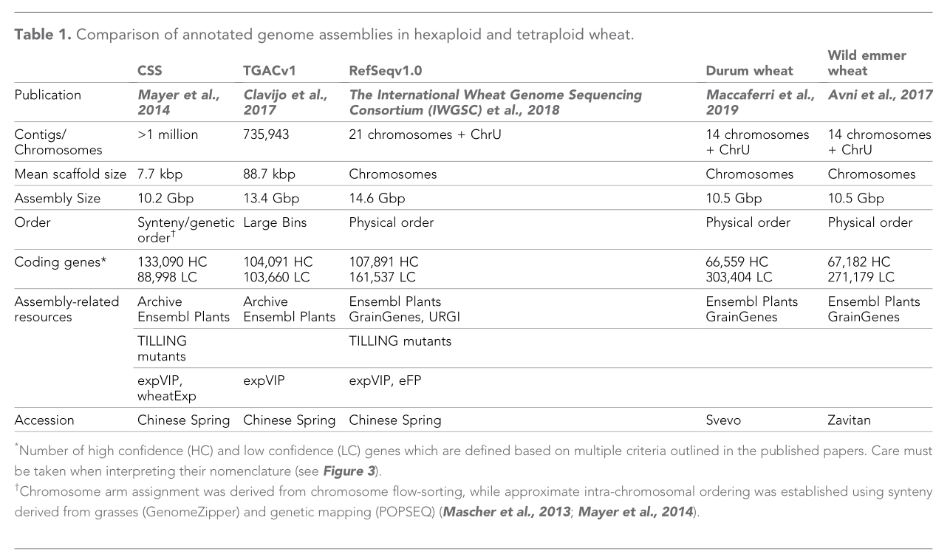Click the Svevo accession cell

click(725, 420)
